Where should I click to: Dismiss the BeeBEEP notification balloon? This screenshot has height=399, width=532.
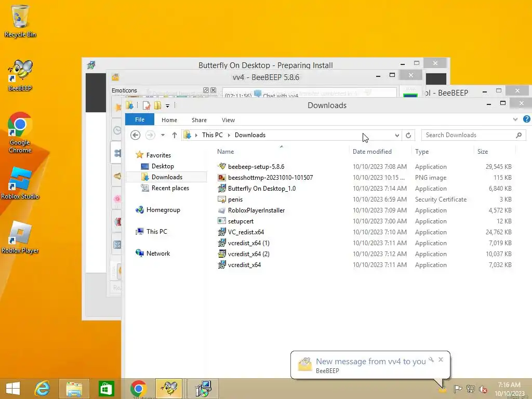(441, 360)
